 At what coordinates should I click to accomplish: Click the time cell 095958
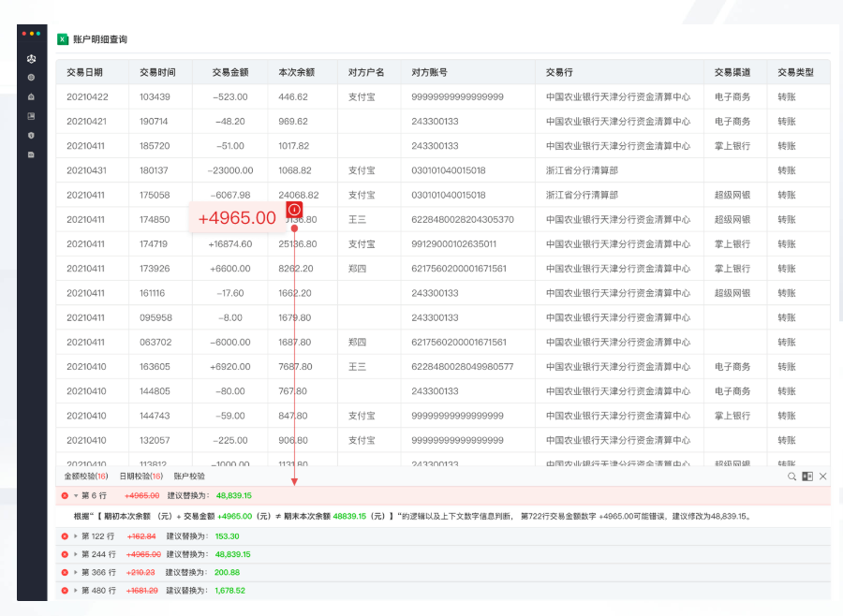pyautogui.click(x=155, y=317)
